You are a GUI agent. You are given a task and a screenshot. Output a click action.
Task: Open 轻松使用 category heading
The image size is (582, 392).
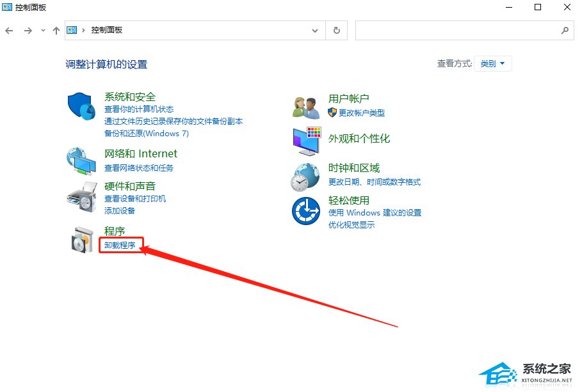349,201
